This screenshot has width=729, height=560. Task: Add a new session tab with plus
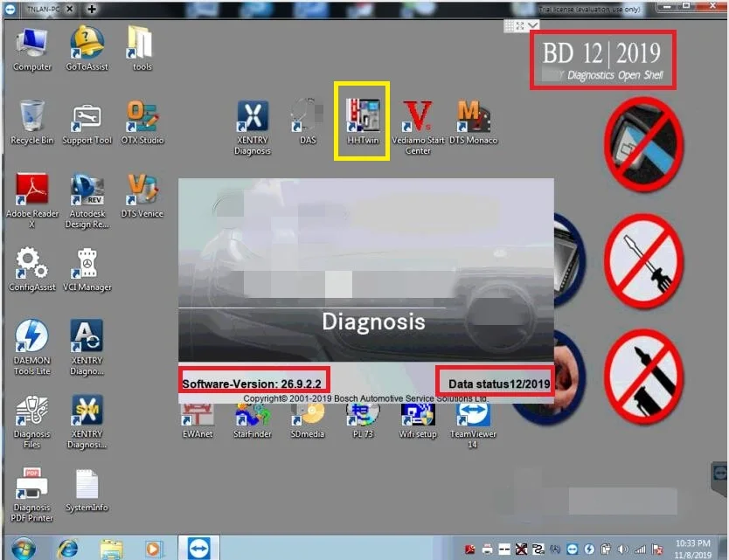coord(92,9)
